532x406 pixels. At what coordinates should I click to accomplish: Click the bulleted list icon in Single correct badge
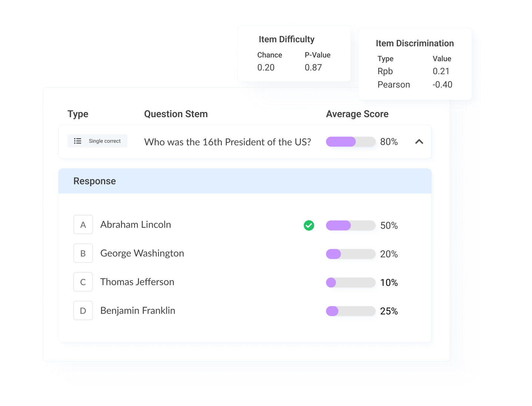[77, 141]
